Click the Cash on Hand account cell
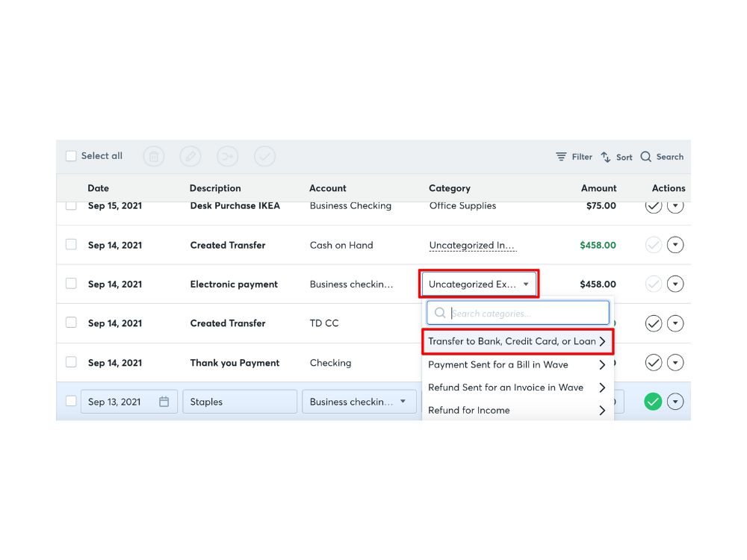Screen dimensions: 747x560 [x=341, y=245]
